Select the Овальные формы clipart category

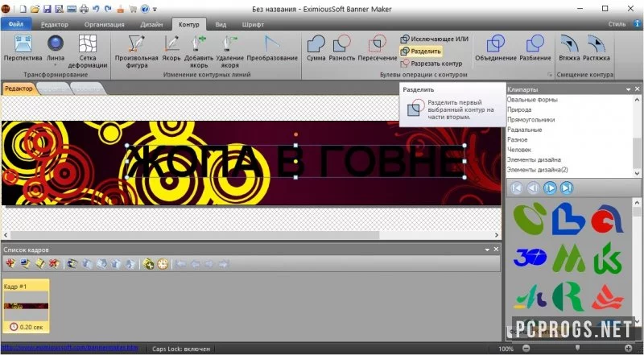(x=532, y=100)
